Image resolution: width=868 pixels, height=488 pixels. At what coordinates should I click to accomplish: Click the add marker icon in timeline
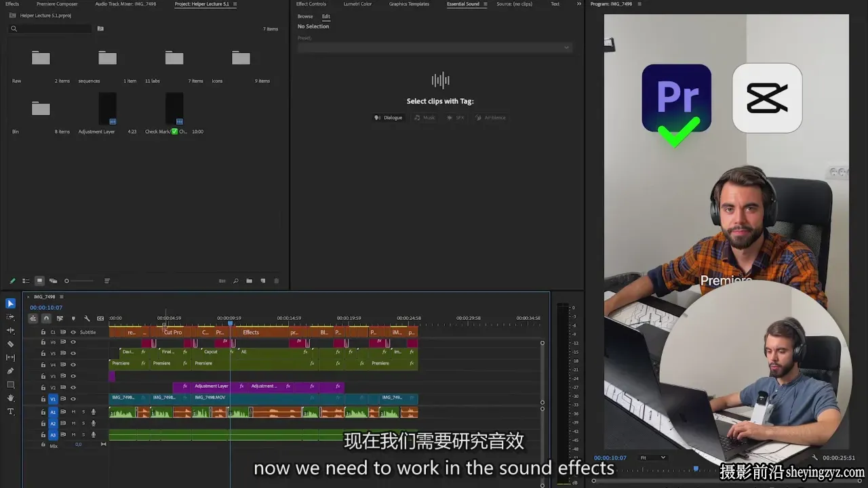click(x=73, y=319)
